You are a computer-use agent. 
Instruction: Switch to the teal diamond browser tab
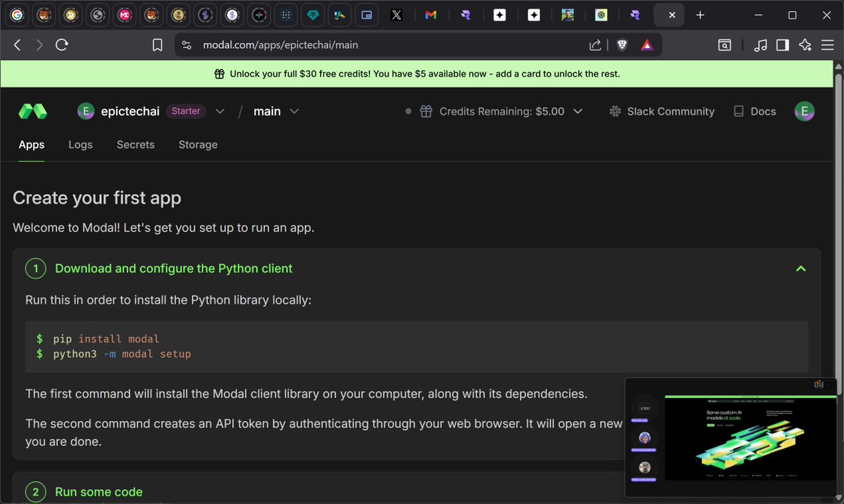[x=312, y=15]
